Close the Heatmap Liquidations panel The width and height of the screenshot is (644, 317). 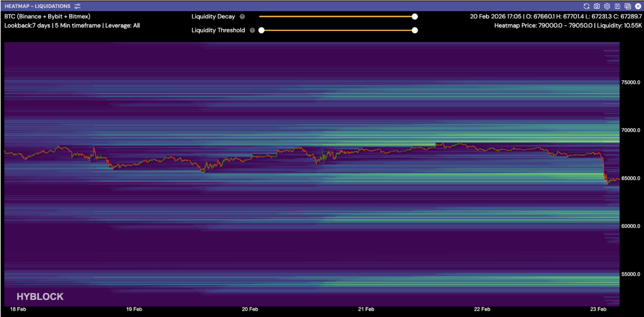[638, 6]
